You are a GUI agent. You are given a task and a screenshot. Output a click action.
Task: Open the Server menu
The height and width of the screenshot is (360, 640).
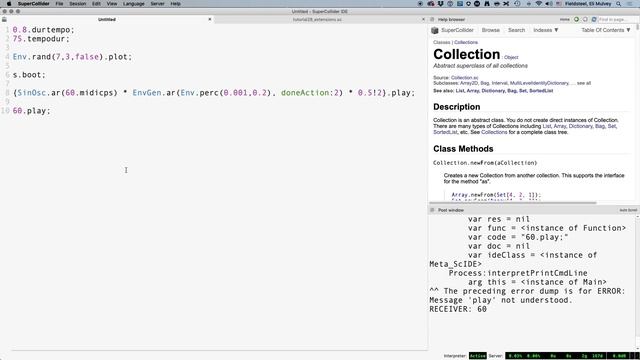(158, 4)
